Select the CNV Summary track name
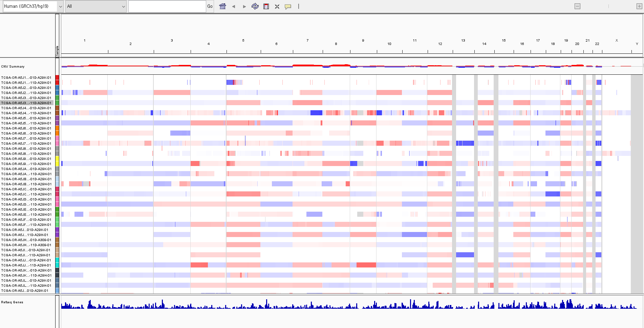The image size is (644, 328). pyautogui.click(x=13, y=67)
